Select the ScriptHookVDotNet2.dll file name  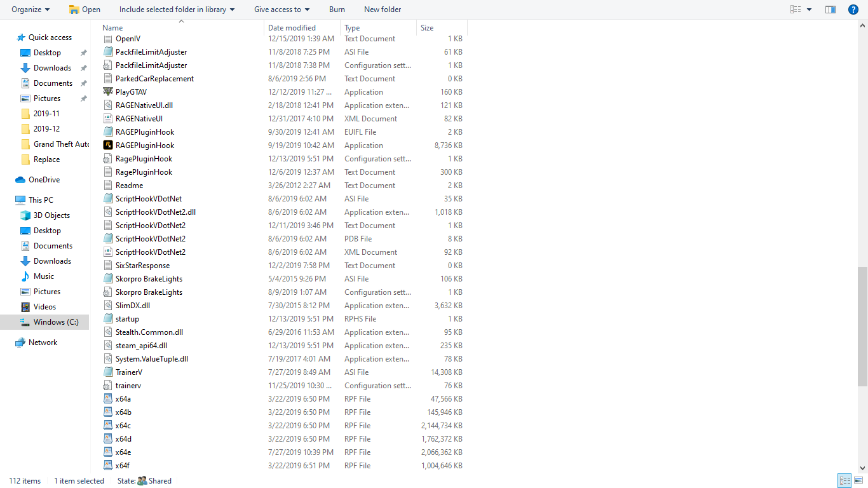tap(156, 212)
